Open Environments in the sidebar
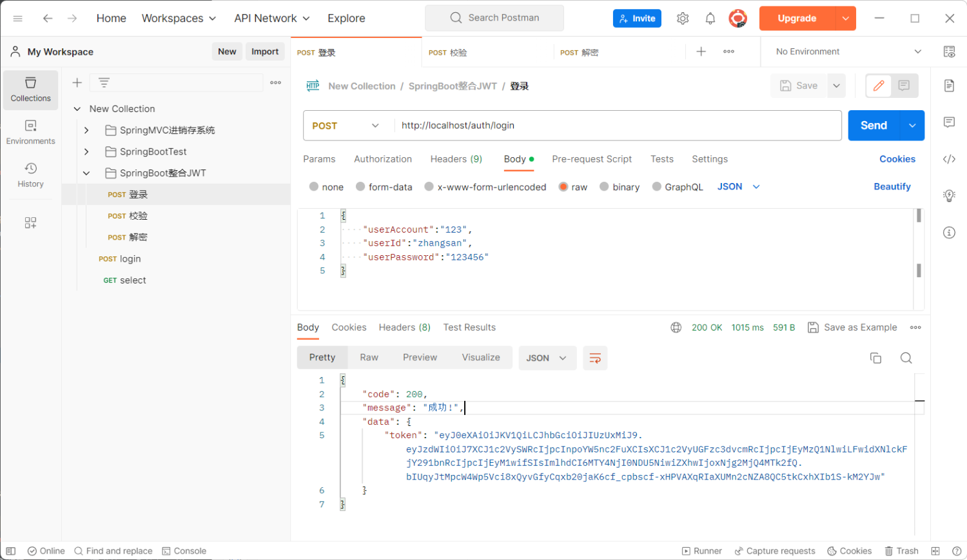The image size is (967, 560). tap(30, 132)
